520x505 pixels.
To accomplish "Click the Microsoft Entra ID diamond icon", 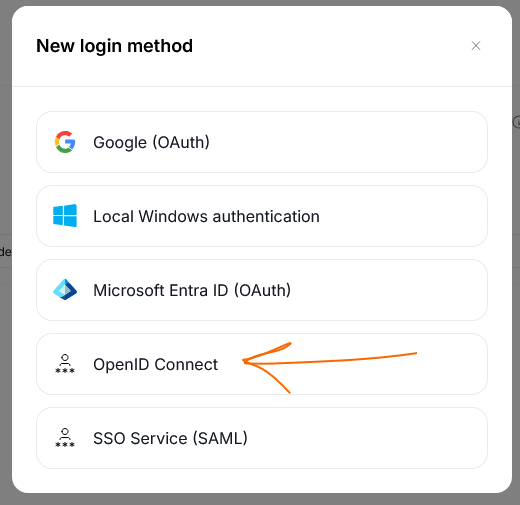I will [x=65, y=290].
